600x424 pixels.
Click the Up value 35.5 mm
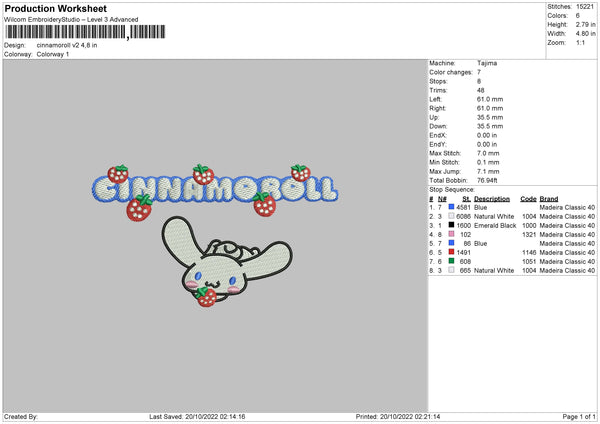point(490,117)
